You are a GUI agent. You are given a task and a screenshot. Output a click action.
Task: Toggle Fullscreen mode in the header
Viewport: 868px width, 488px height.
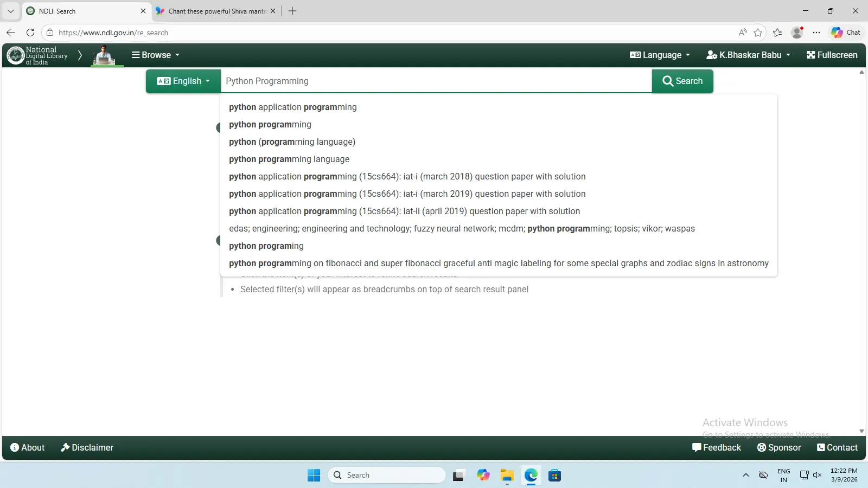pos(832,55)
